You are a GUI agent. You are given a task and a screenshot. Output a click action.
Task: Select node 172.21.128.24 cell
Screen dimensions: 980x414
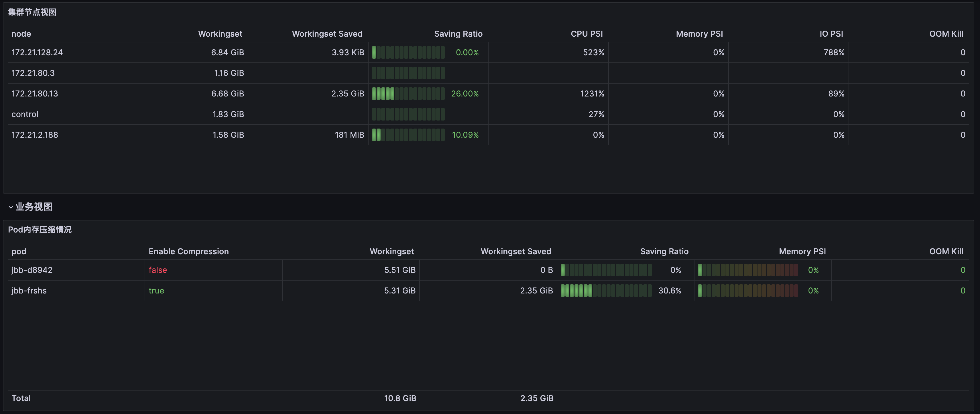pyautogui.click(x=37, y=52)
